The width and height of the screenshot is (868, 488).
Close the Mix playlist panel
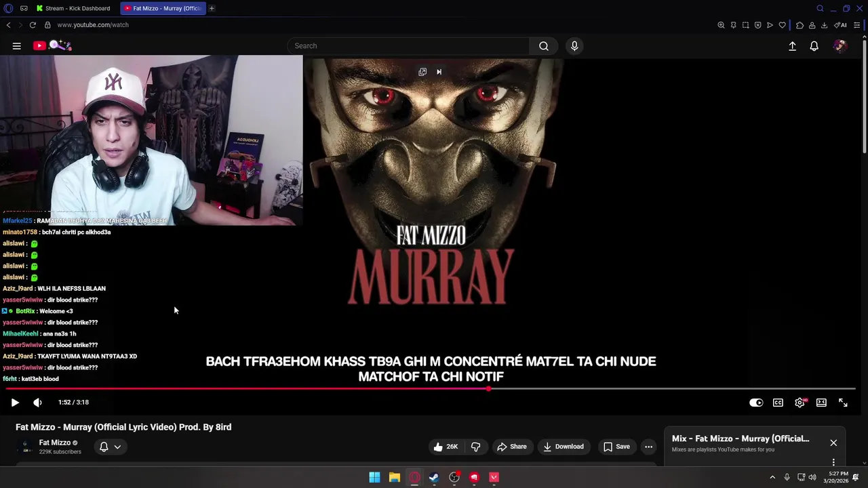[x=833, y=443]
